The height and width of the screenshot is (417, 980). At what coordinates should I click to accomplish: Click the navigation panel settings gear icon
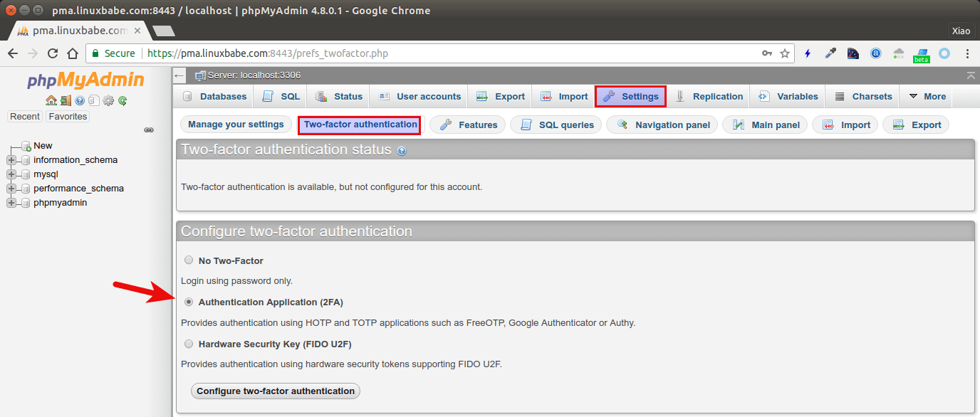click(x=108, y=101)
